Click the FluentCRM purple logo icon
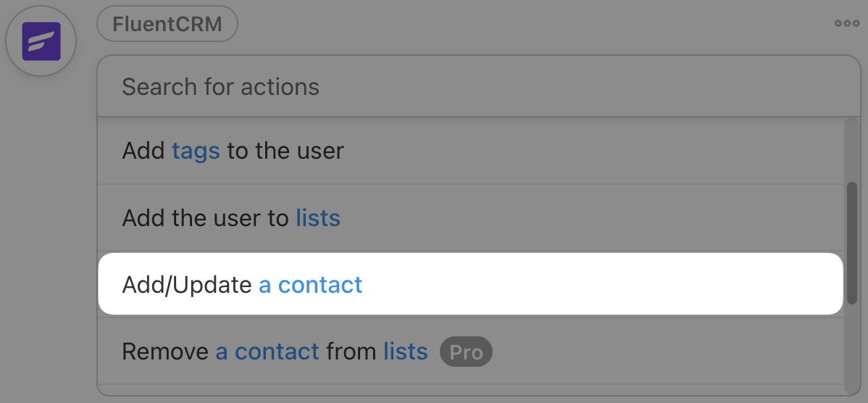This screenshot has height=403, width=868. click(41, 41)
